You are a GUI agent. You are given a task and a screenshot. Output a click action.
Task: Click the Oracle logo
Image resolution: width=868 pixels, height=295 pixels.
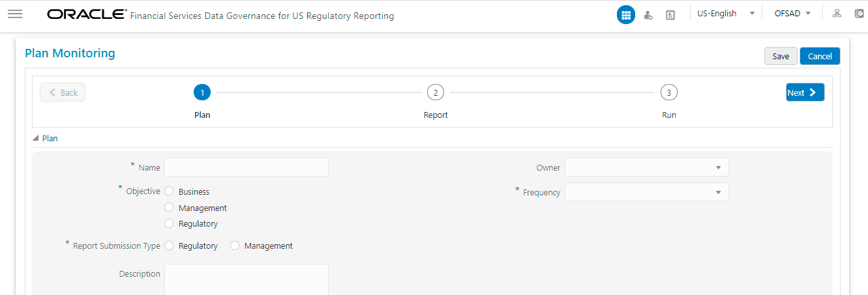coord(87,14)
